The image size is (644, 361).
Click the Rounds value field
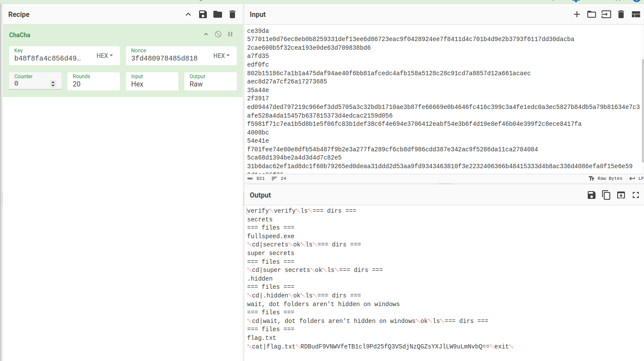pyautogui.click(x=93, y=84)
